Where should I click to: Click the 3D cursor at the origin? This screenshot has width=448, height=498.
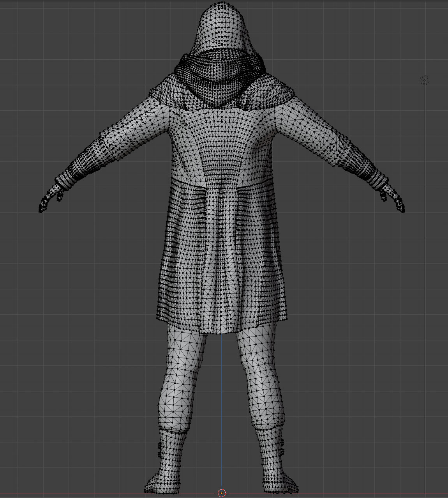point(222,493)
